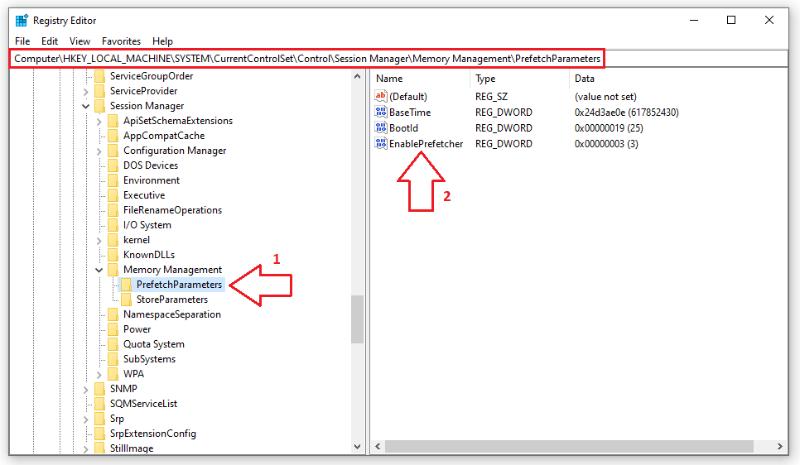Click the AppCompatCache folder icon
This screenshot has width=800, height=465.
(113, 135)
